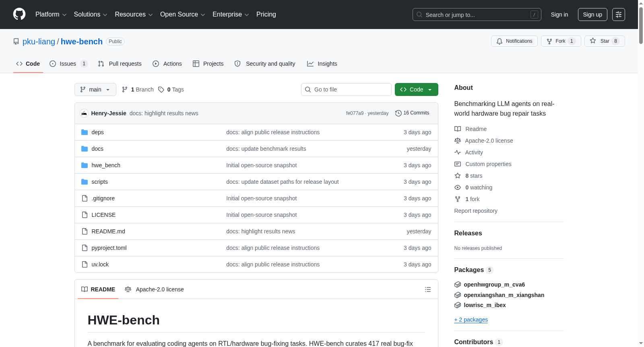
Task: Open the green Code dropdown button
Action: click(416, 89)
